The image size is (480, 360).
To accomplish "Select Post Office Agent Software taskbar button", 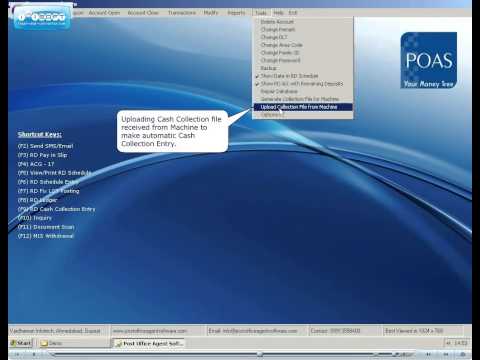I will 149,343.
